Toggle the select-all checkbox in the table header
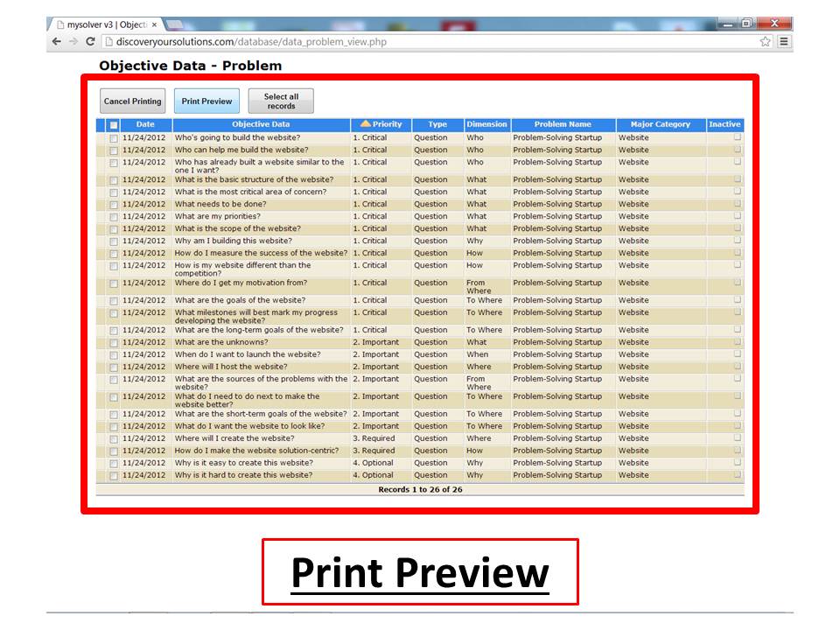The image size is (840, 630). pos(114,124)
